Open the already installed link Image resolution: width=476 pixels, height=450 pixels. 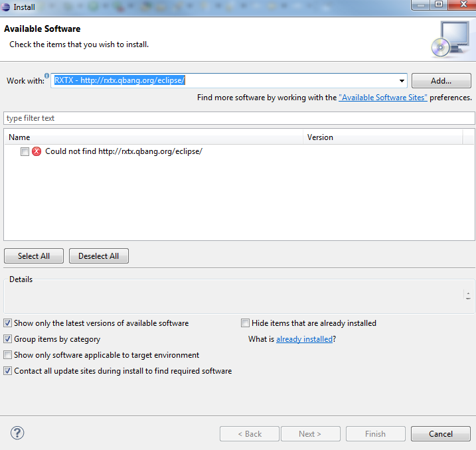pos(304,339)
